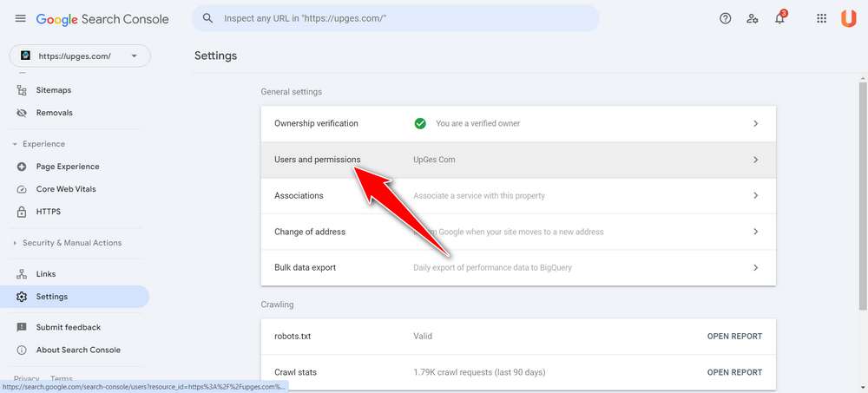The width and height of the screenshot is (868, 393).
Task: Select Ownership verification label
Action: point(316,123)
